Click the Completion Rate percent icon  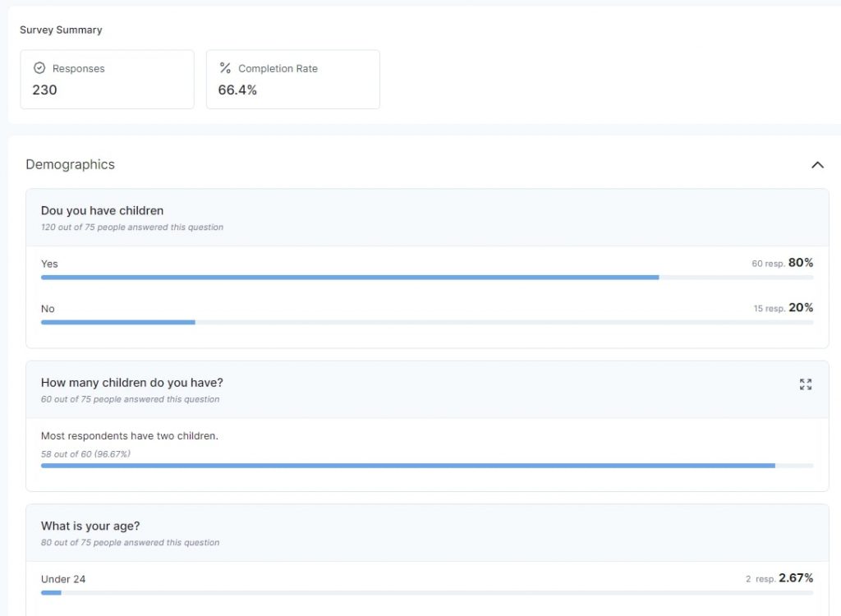(225, 68)
